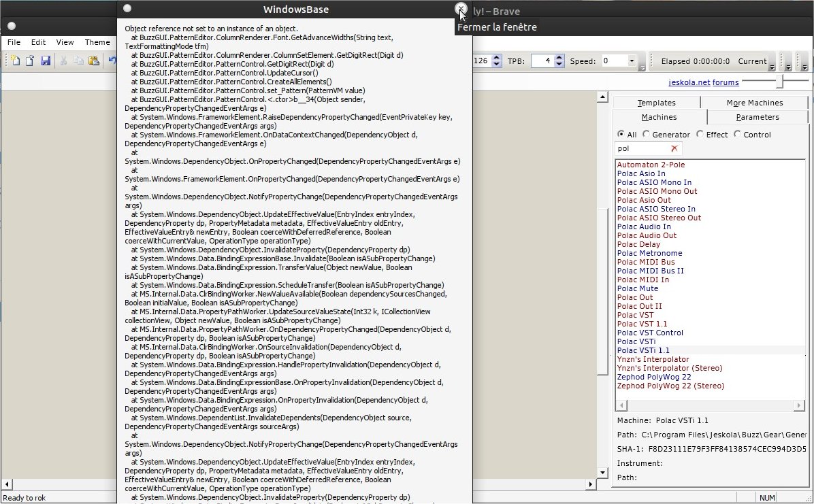The width and height of the screenshot is (814, 504).
Task: Open the forums link
Action: (x=726, y=83)
